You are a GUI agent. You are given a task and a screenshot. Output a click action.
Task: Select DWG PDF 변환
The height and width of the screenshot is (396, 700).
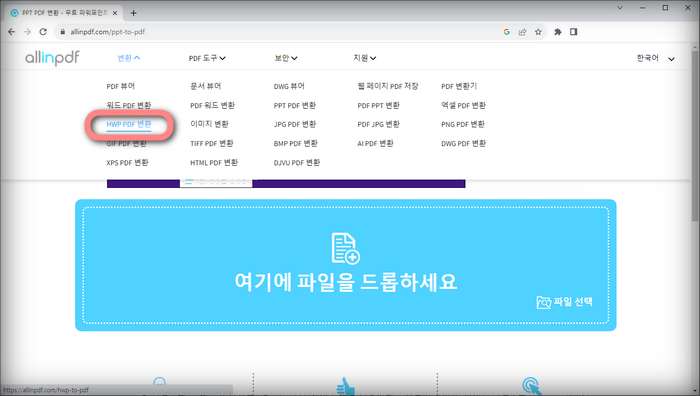pos(463,143)
